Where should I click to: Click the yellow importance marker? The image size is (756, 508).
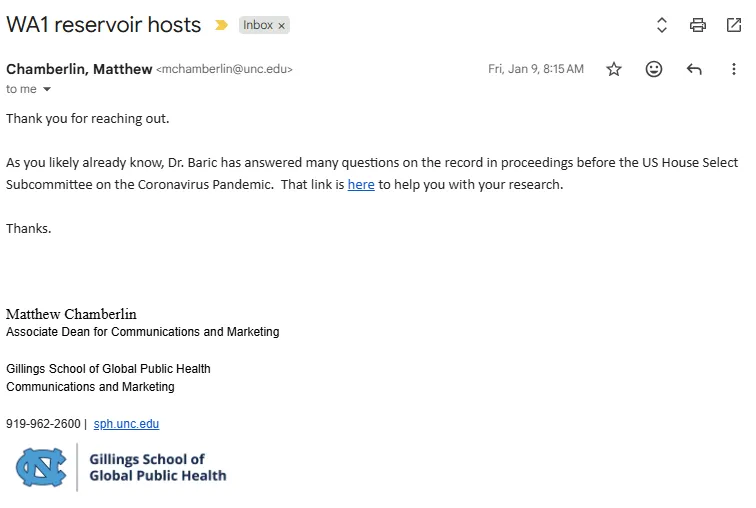221,25
